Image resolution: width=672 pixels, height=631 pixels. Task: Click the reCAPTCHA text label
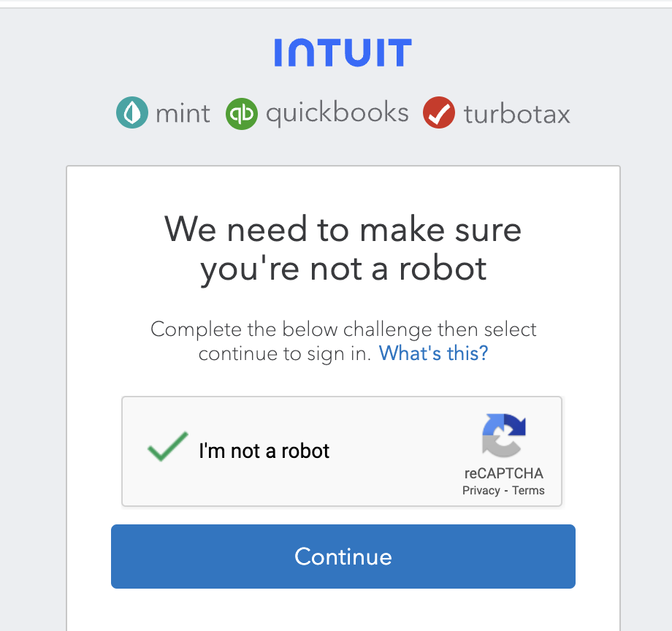coord(503,473)
